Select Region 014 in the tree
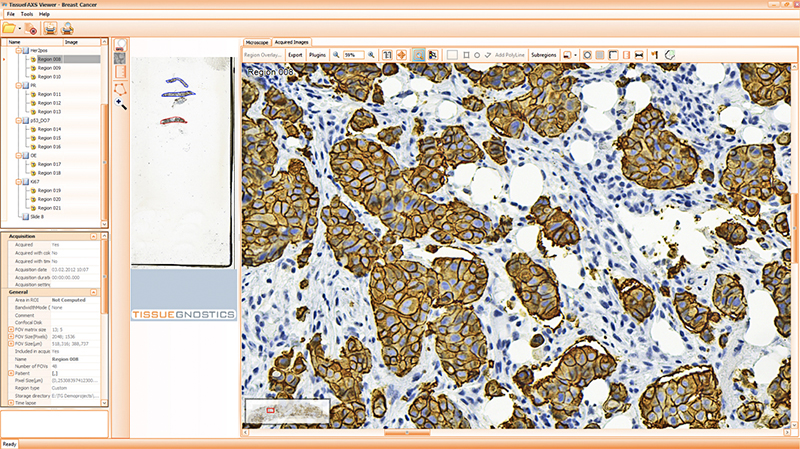Screen dimensions: 800x449 point(50,129)
